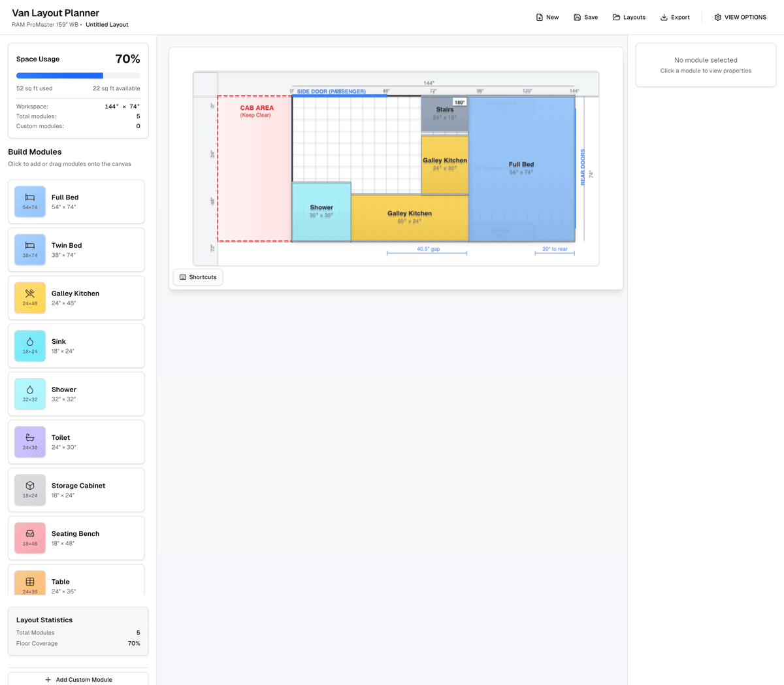Open the Layouts browser

click(629, 17)
